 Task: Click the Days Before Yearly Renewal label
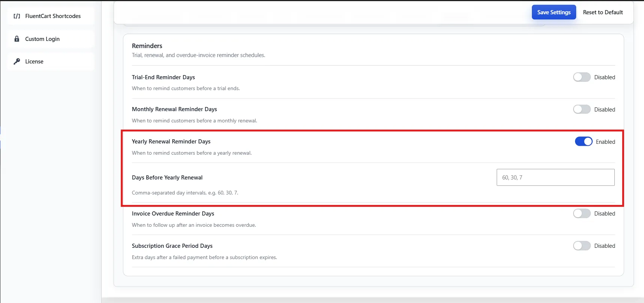tap(167, 178)
